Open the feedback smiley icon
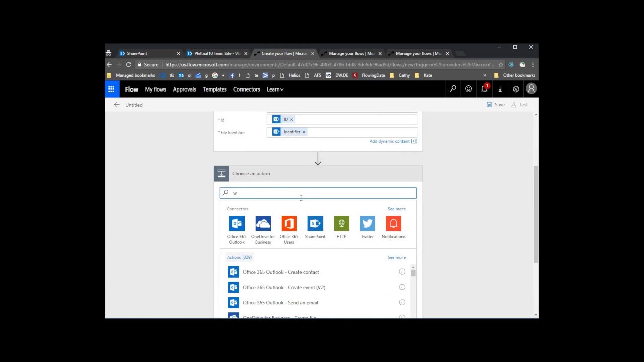 (468, 89)
